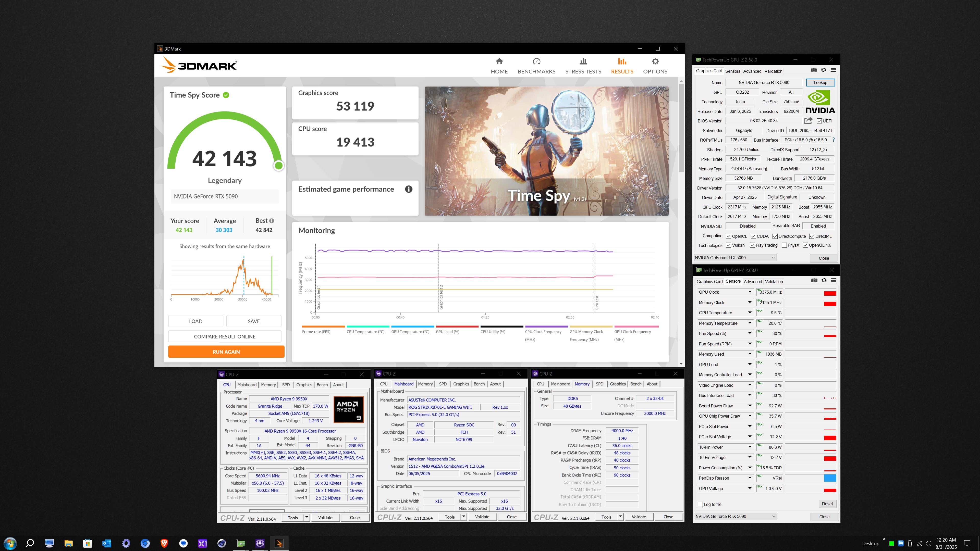Click the Reset button in GPU-Z Sensors
This screenshot has height=551, width=980.
click(x=827, y=504)
